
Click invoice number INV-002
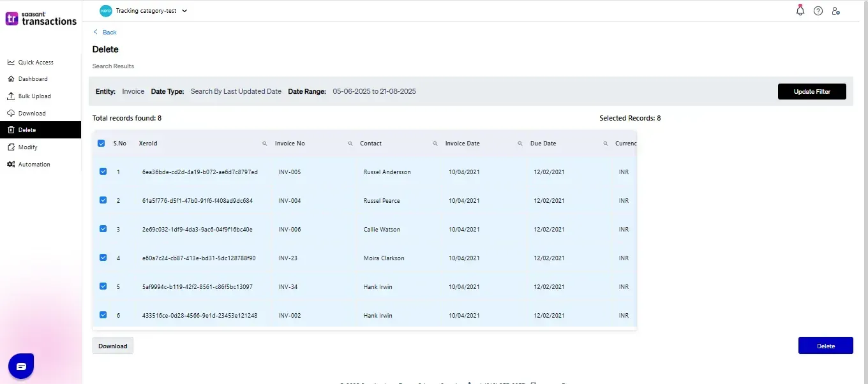point(290,316)
